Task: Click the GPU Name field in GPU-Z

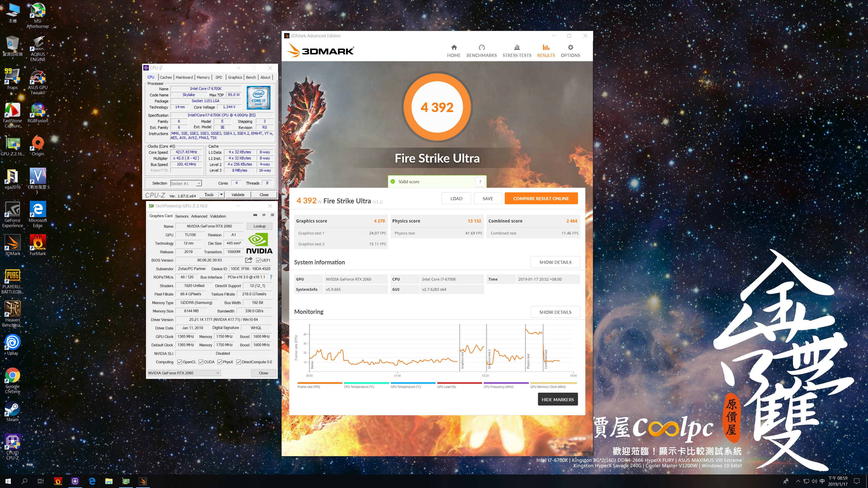Action: point(209,226)
